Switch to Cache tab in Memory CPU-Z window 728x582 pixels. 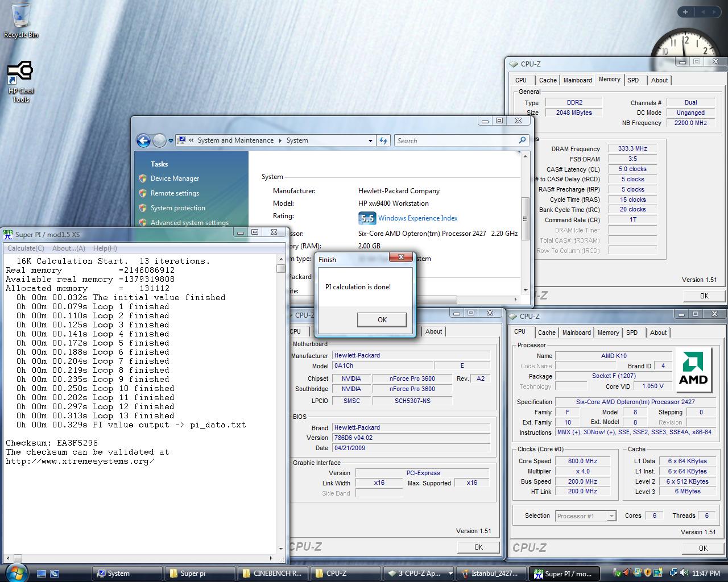[548, 80]
